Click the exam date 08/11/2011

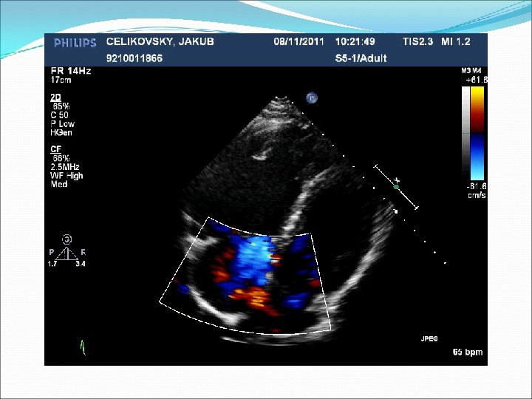(x=299, y=41)
